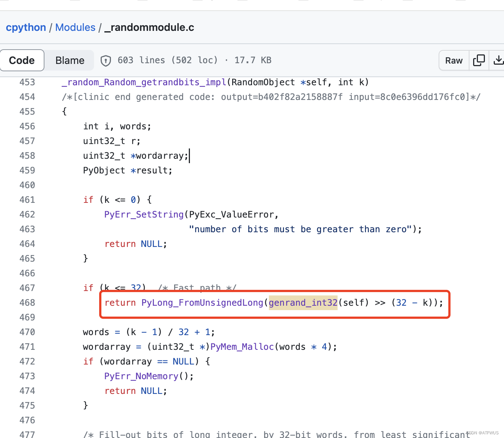Click the _random_Random_getrandbits_impl function name
Viewport: 504px width, 438px height.
(144, 82)
